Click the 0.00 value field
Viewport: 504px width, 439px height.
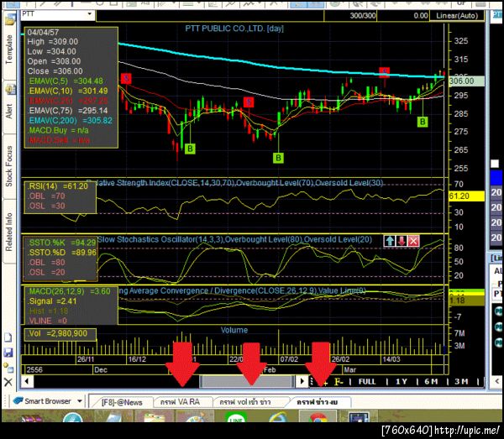point(404,15)
